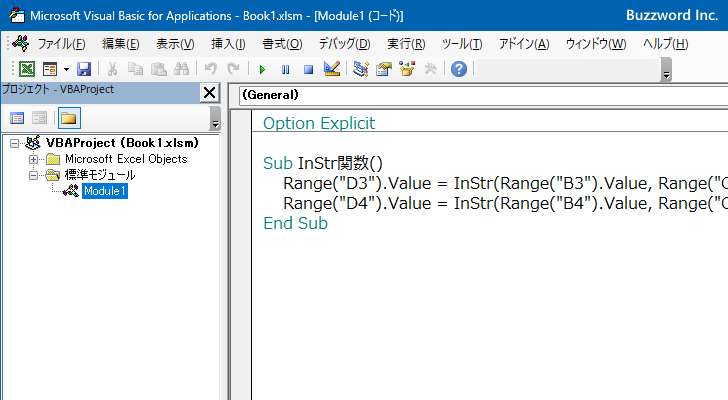
Task: Click the View Object icon in project pane
Action: tap(39, 118)
